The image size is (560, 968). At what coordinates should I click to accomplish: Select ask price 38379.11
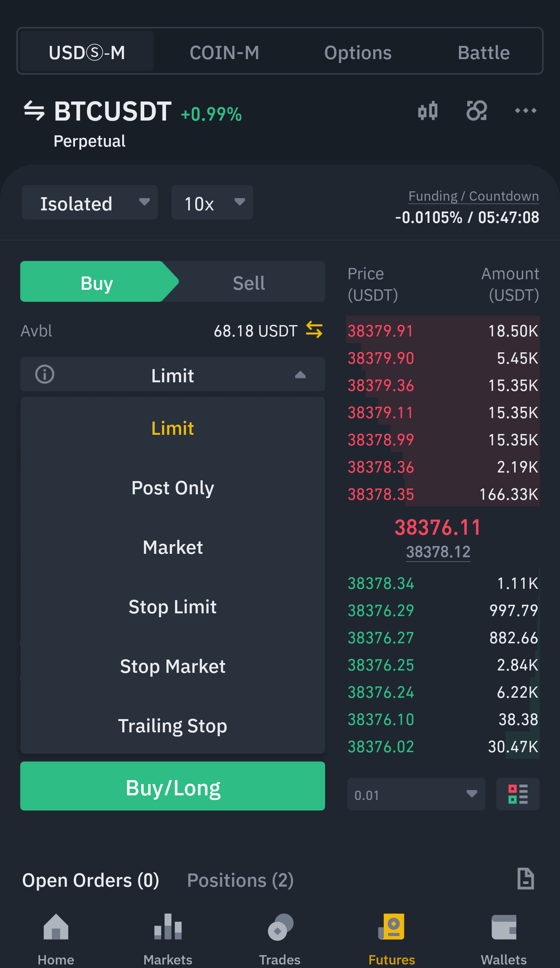[x=380, y=413]
